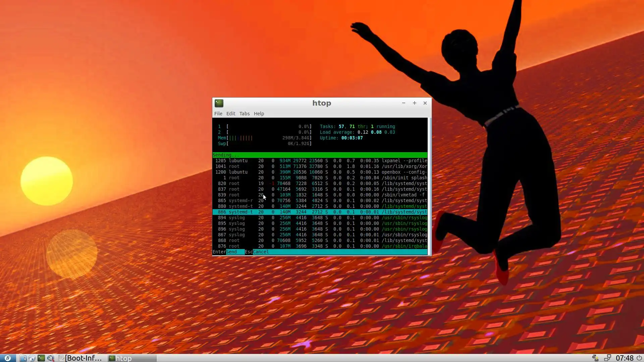Open the Edit menu
The height and width of the screenshot is (362, 644).
pyautogui.click(x=231, y=114)
